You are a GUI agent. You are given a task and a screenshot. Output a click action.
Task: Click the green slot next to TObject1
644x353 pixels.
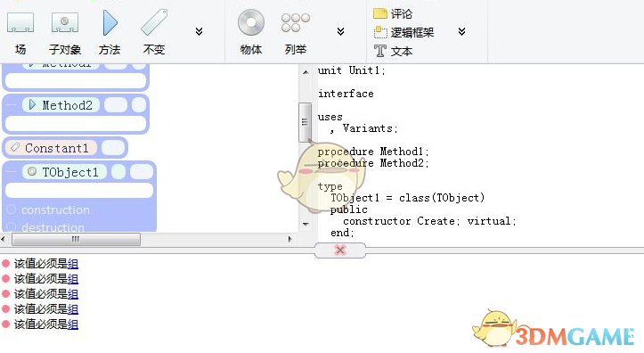[x=118, y=172]
